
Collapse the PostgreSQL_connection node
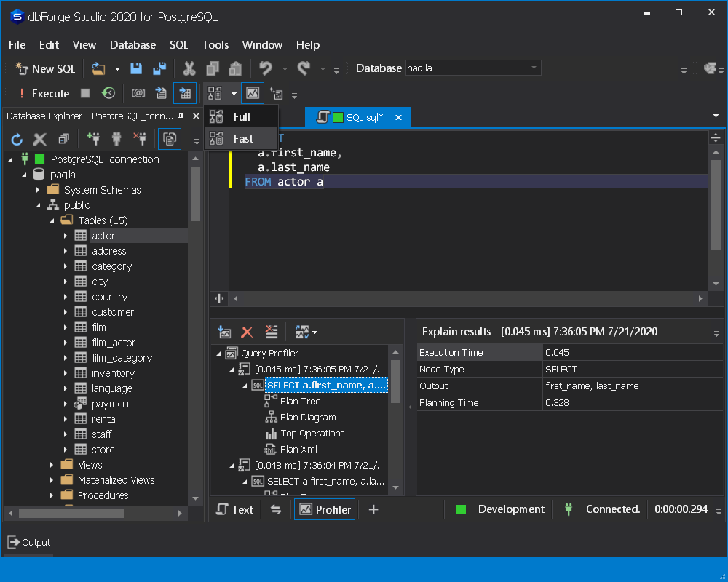click(x=11, y=159)
